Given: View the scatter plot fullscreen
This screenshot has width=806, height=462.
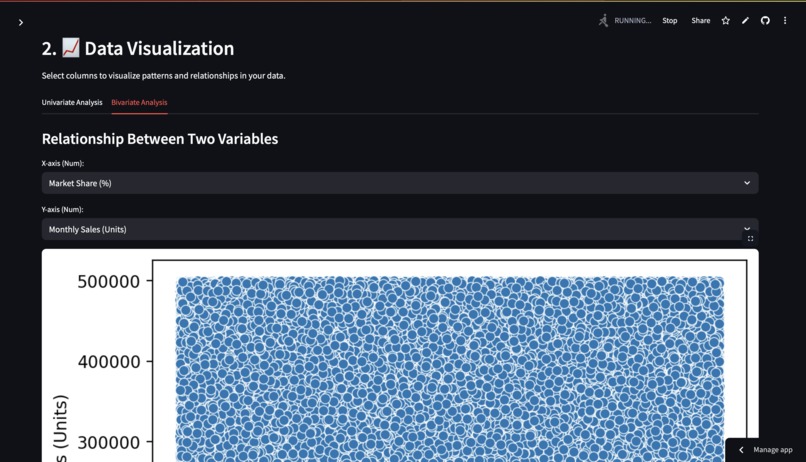Looking at the screenshot, I should [x=750, y=238].
